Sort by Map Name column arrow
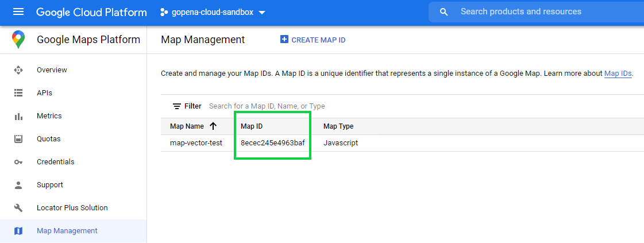The height and width of the screenshot is (243, 644). click(x=213, y=126)
